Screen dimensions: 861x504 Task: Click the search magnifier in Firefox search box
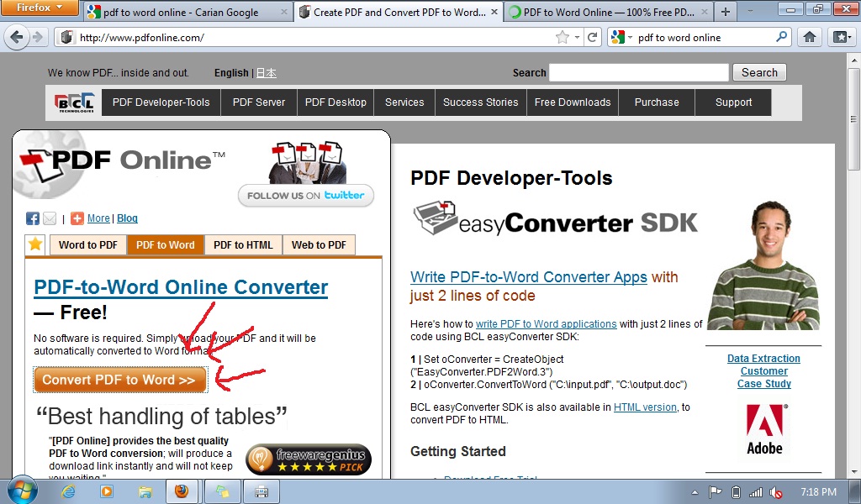(x=781, y=37)
